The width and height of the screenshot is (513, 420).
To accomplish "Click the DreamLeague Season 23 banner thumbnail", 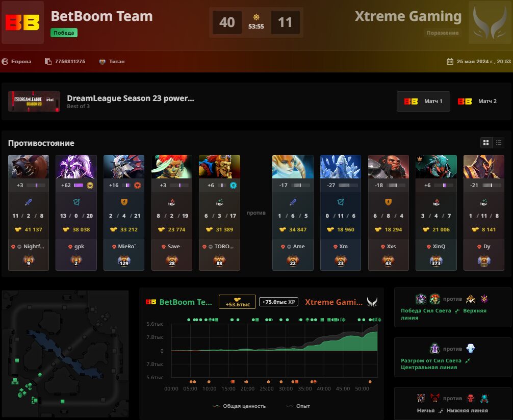I will coord(34,101).
